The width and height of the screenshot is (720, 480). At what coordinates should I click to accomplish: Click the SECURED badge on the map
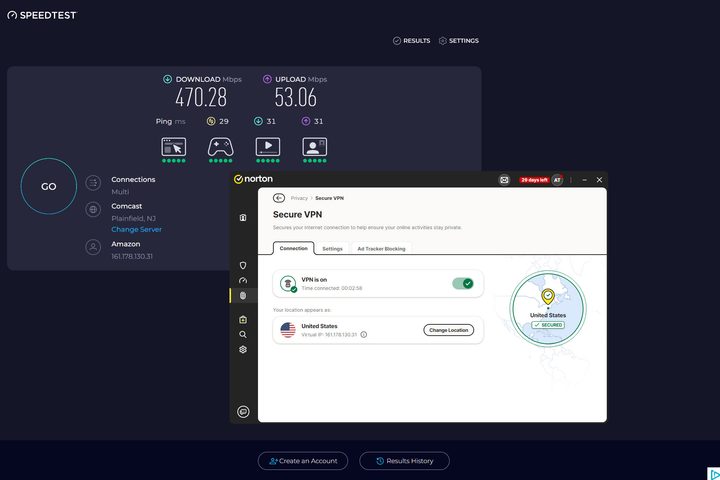[x=548, y=325]
